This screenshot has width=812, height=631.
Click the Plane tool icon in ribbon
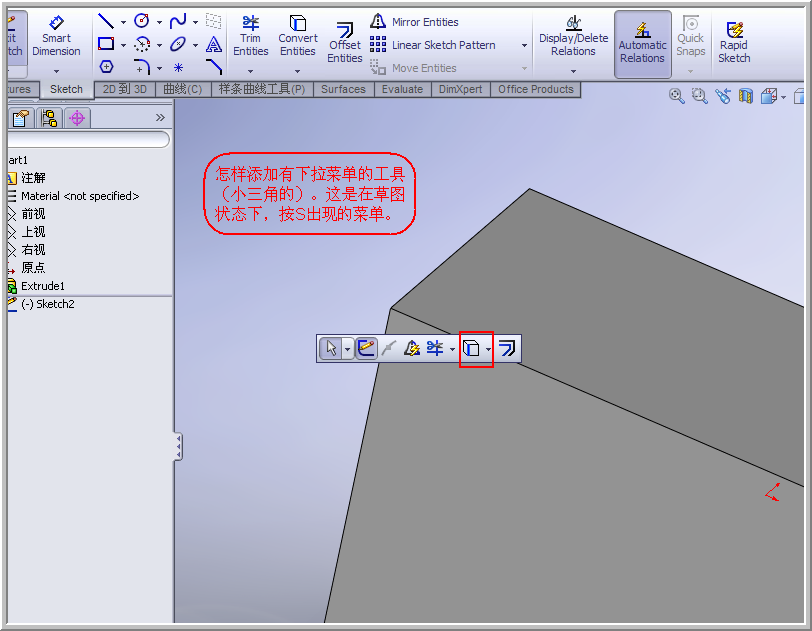pyautogui.click(x=214, y=21)
